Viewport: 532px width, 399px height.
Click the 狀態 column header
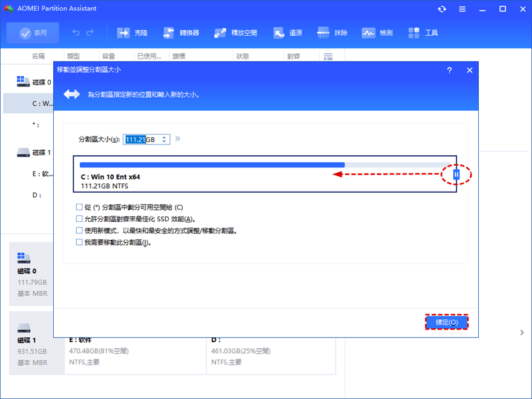tap(242, 56)
